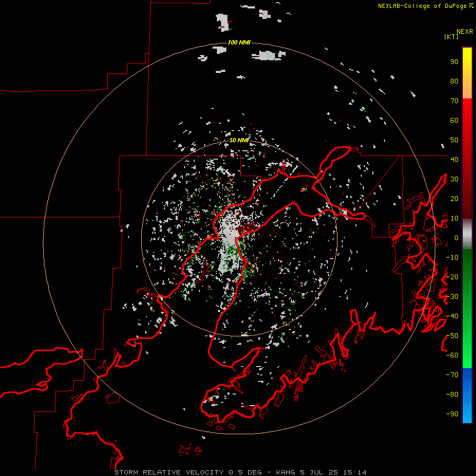The width and height of the screenshot is (476, 476).
Task: Click the [KT] units label
Action: coord(452,36)
